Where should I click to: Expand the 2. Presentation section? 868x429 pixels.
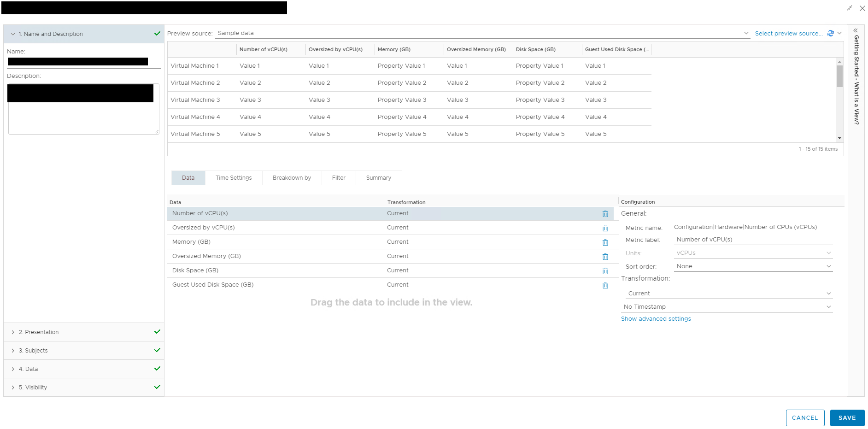coord(41,332)
